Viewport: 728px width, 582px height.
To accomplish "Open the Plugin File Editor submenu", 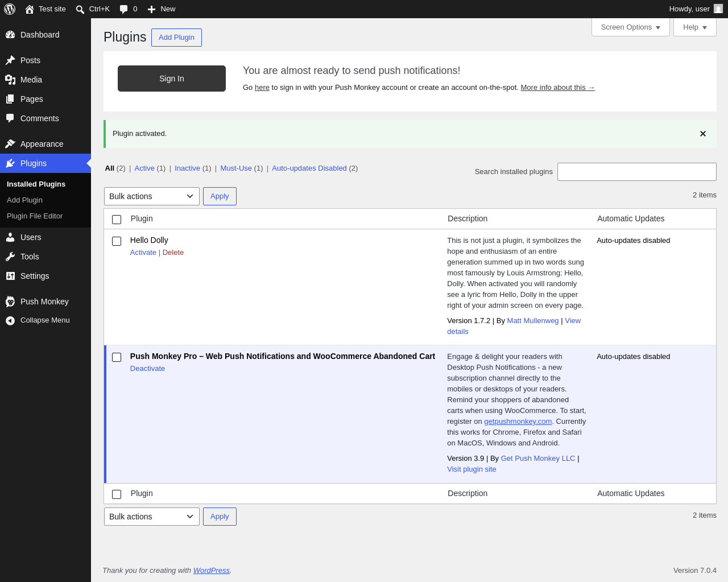I will 35,216.
